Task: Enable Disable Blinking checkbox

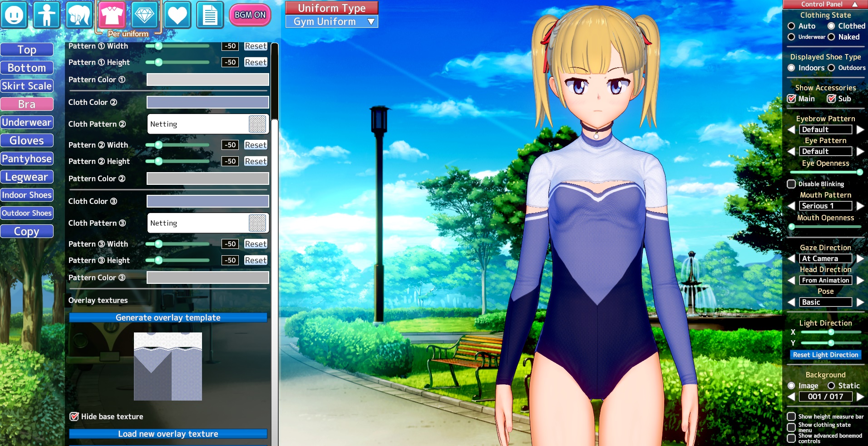Action: [x=791, y=184]
